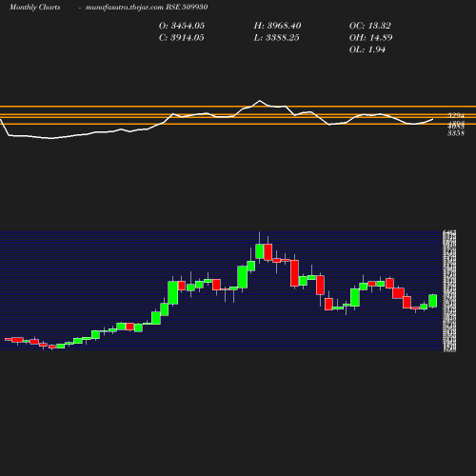The height and width of the screenshot is (476, 476).
Task: Click the 'OL: 1.94' reading
Action: (x=367, y=50)
